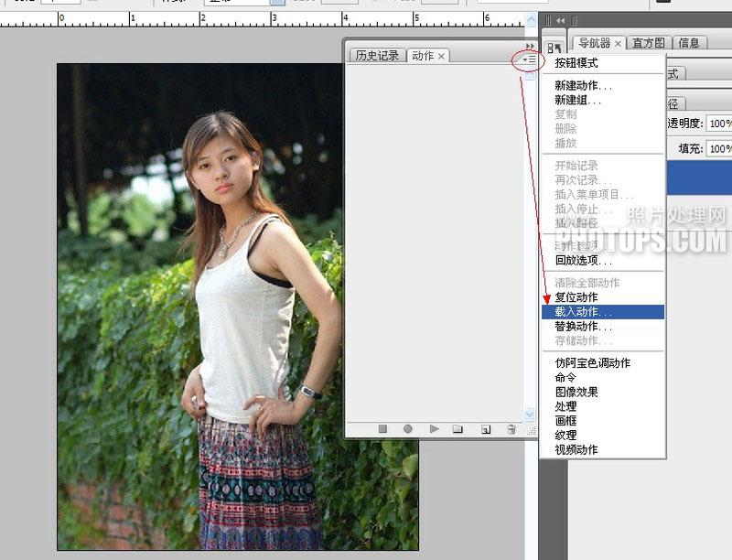732x560 pixels.
Task: Load the 纹理 action set
Action: coord(603,436)
